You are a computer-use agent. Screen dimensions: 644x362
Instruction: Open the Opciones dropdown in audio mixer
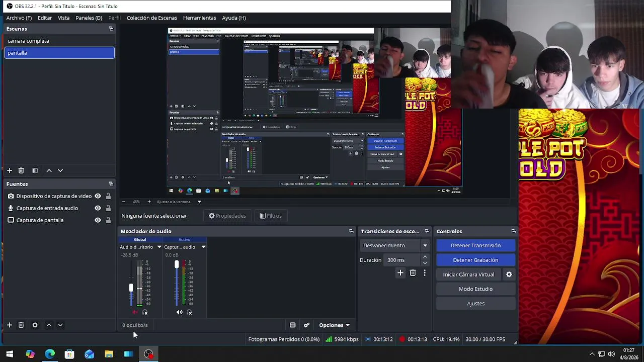[x=334, y=325]
